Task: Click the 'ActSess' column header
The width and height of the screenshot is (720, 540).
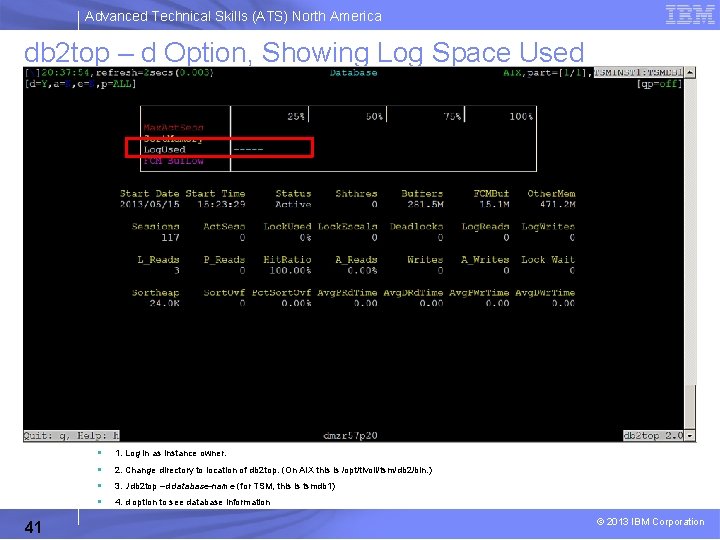Action: pyautogui.click(x=225, y=226)
